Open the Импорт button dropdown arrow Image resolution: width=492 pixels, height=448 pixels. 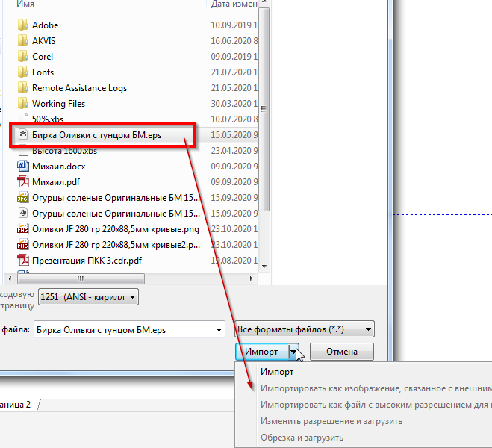(293, 352)
